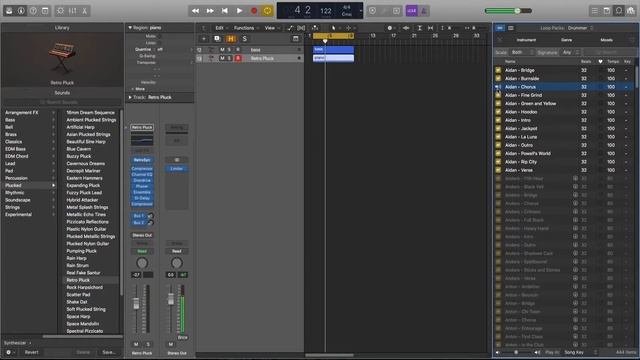Open Editors with the scissors icon

click(84, 11)
